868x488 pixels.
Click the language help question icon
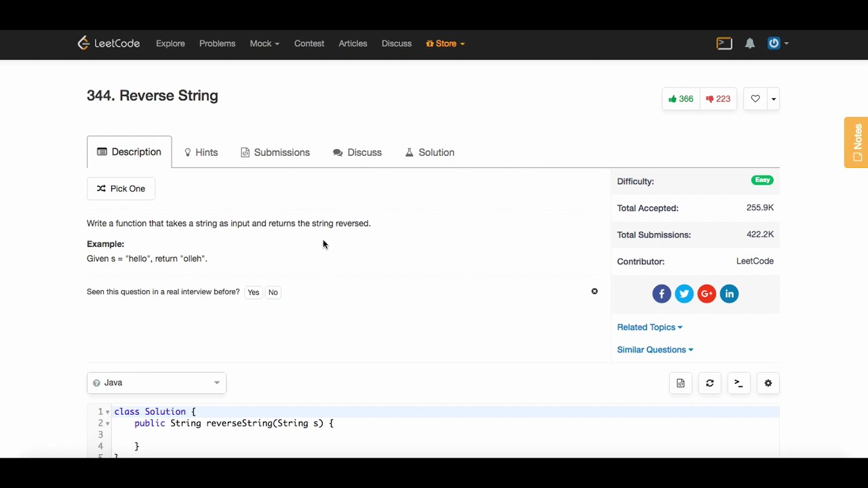(96, 383)
